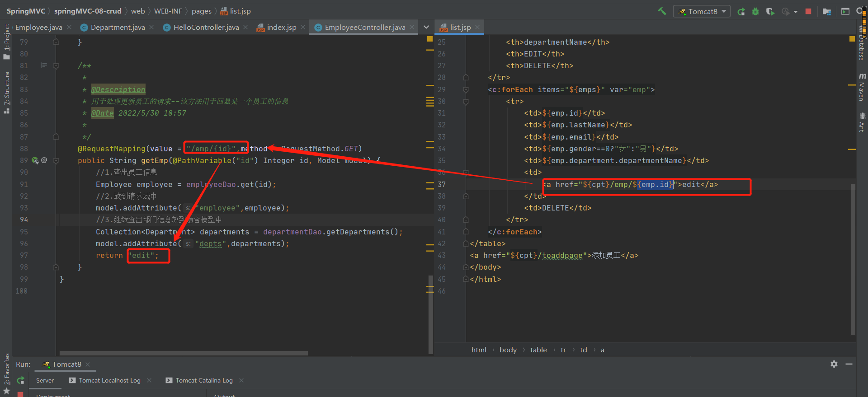This screenshot has width=868, height=397.
Task: Click the left editor inspection indicator square
Action: [x=430, y=39]
